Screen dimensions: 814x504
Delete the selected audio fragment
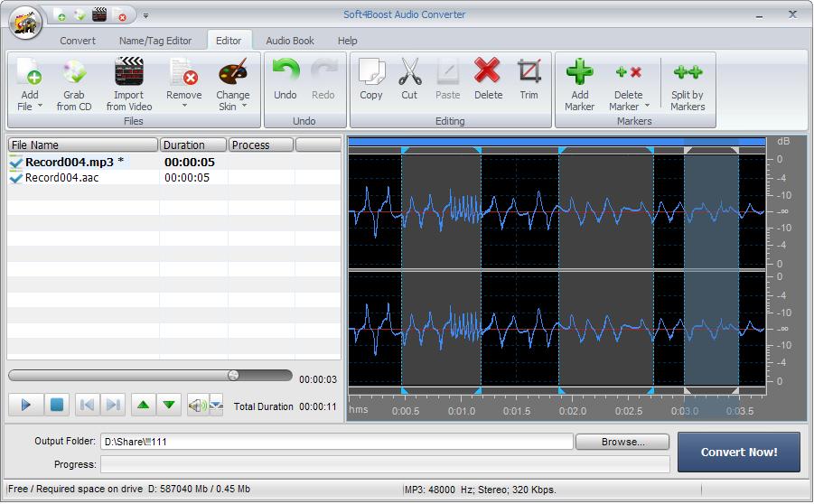(488, 74)
